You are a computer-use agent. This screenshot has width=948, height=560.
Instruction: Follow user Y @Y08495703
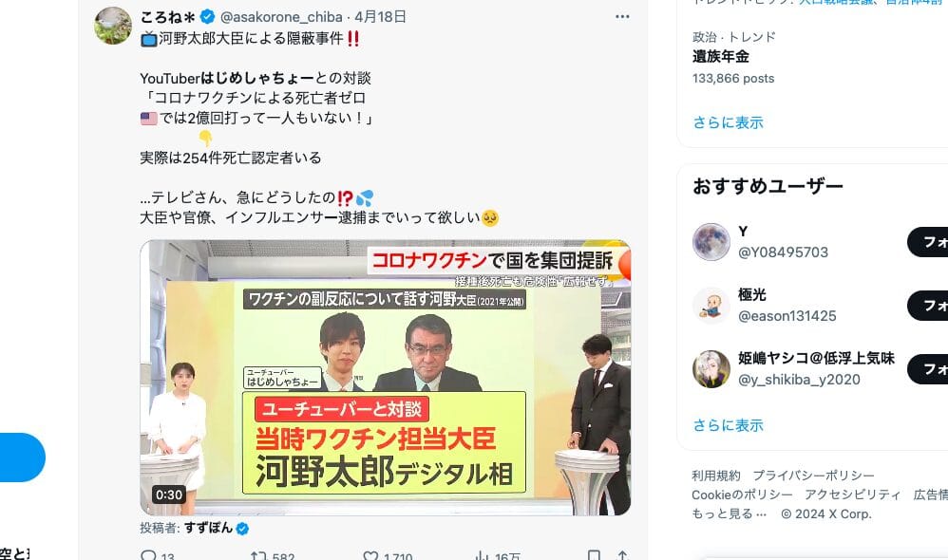click(x=928, y=242)
